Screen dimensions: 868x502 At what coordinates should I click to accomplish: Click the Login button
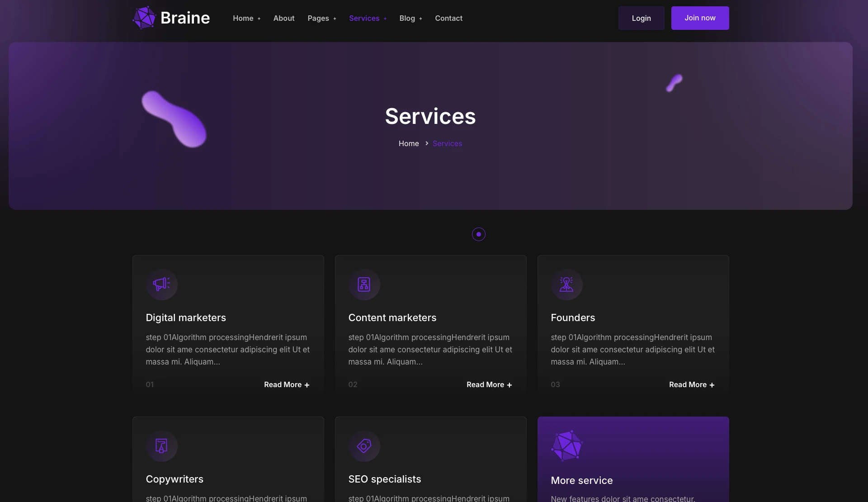[x=642, y=18]
